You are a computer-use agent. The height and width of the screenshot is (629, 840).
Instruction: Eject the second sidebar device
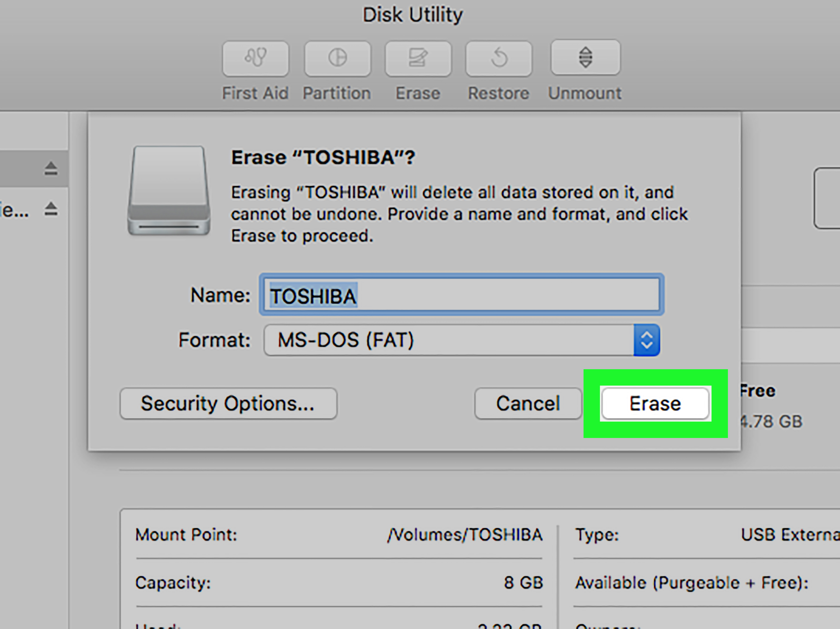pos(51,210)
